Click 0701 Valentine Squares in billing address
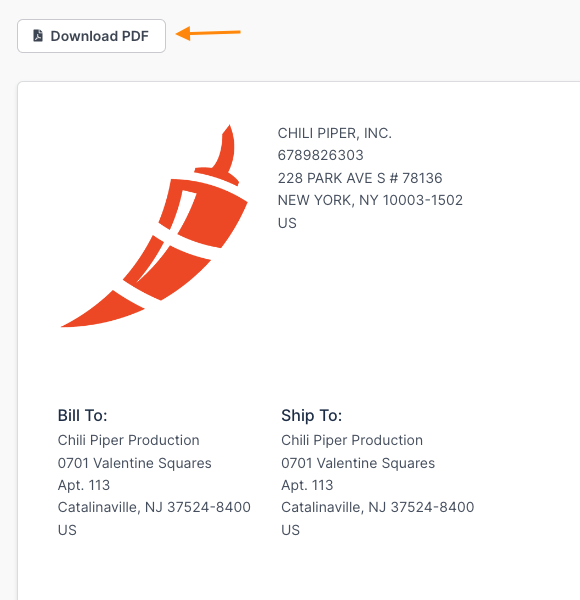 tap(135, 463)
